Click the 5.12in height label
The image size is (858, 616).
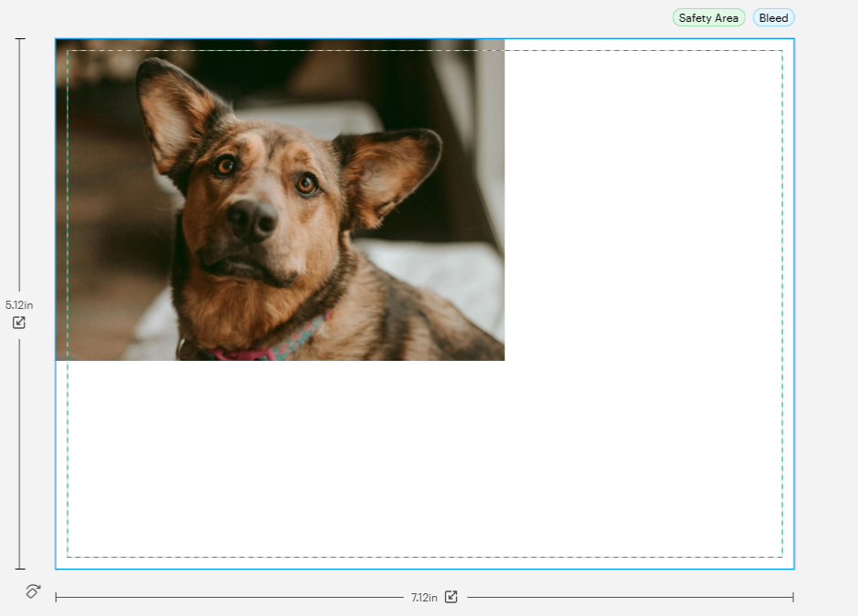point(19,304)
